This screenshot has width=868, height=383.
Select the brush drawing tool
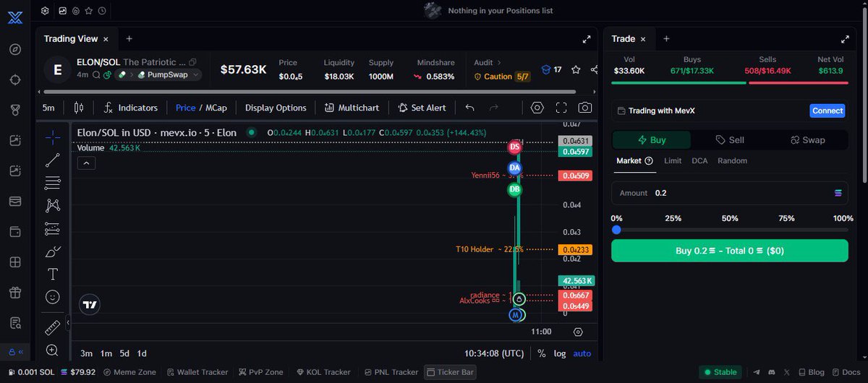click(53, 251)
